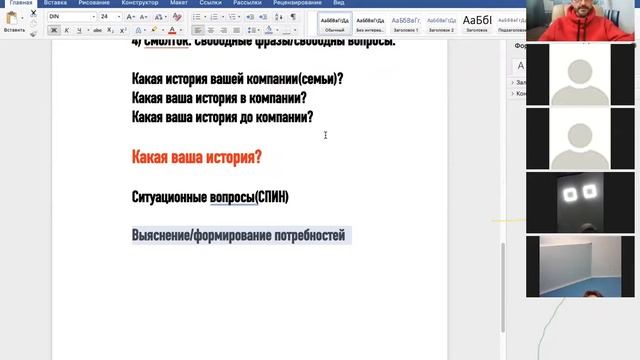Open line spacing options
Screen dimensions: 640x360
coord(252,30)
